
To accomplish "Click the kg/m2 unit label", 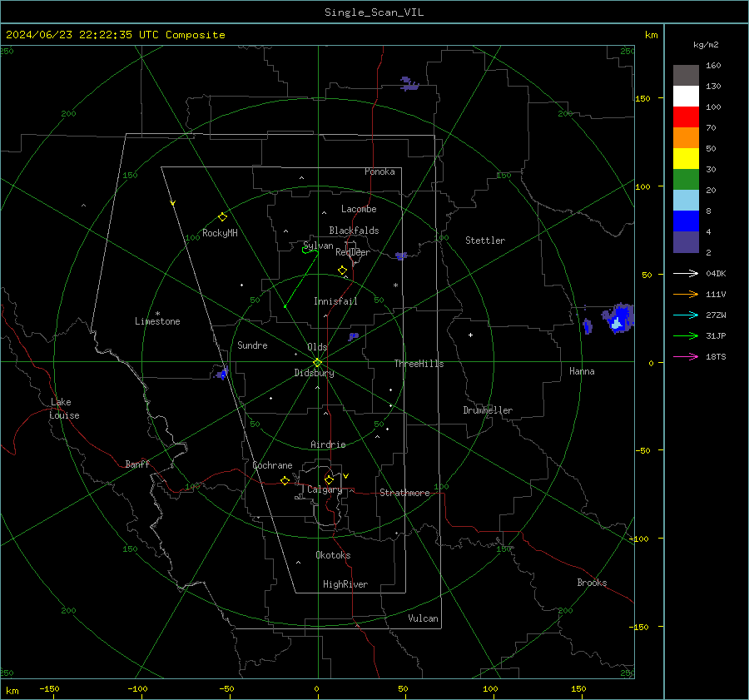I will coord(706,45).
